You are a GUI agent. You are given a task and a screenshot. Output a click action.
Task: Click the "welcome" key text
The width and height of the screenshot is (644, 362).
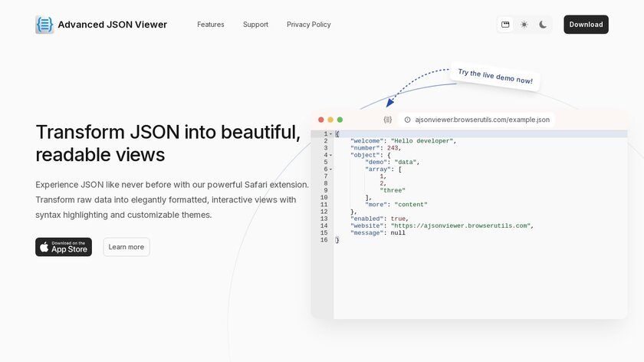point(366,141)
